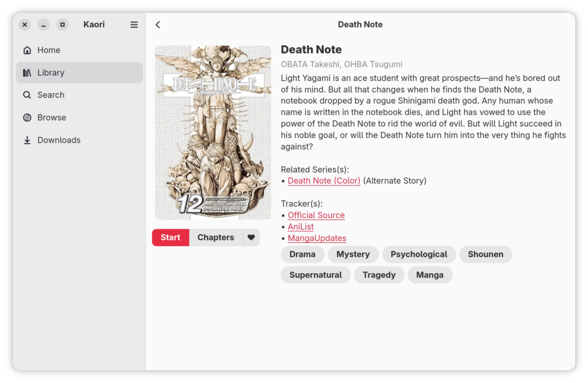588x383 pixels.
Task: Click the 'Tracker(s):' label
Action: click(x=302, y=204)
